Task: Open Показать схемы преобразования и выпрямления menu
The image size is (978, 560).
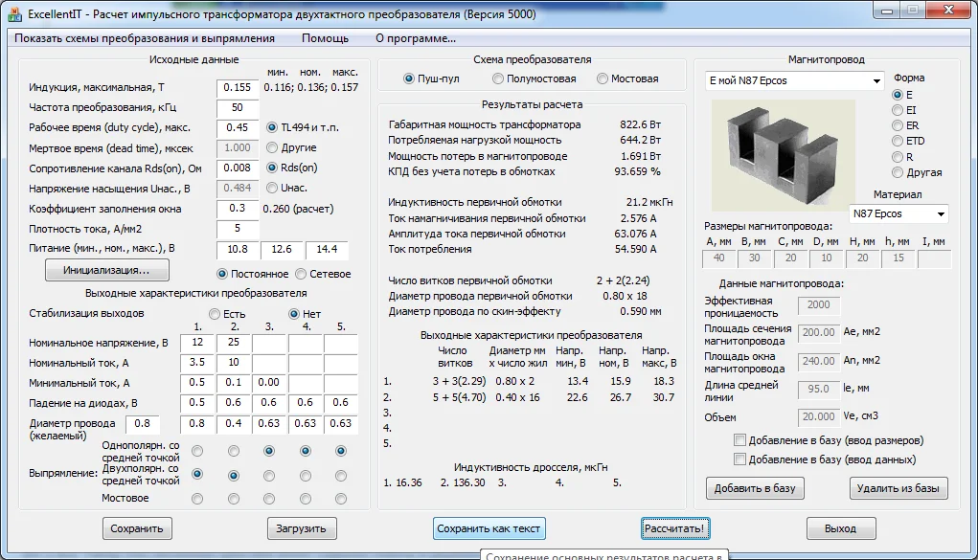Action: coord(145,38)
